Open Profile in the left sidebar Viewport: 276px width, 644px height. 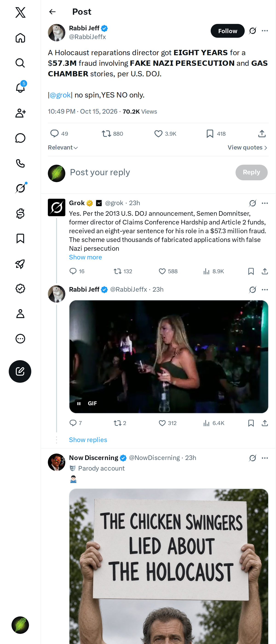(20, 313)
